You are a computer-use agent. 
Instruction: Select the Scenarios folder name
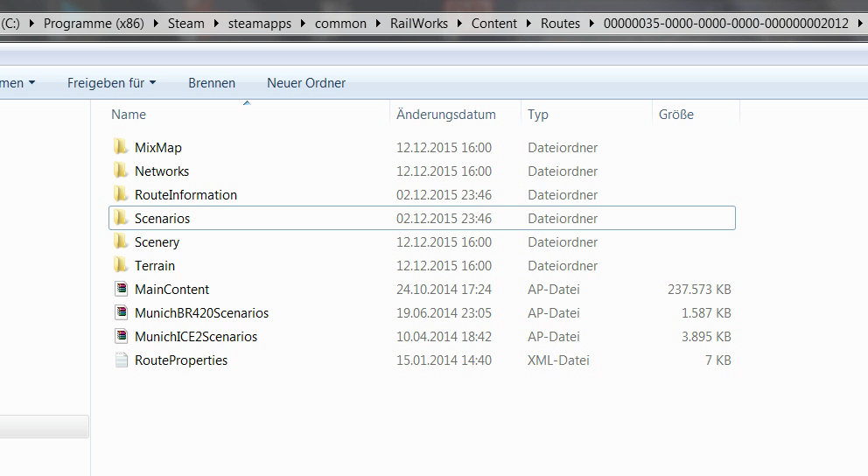pyautogui.click(x=162, y=219)
